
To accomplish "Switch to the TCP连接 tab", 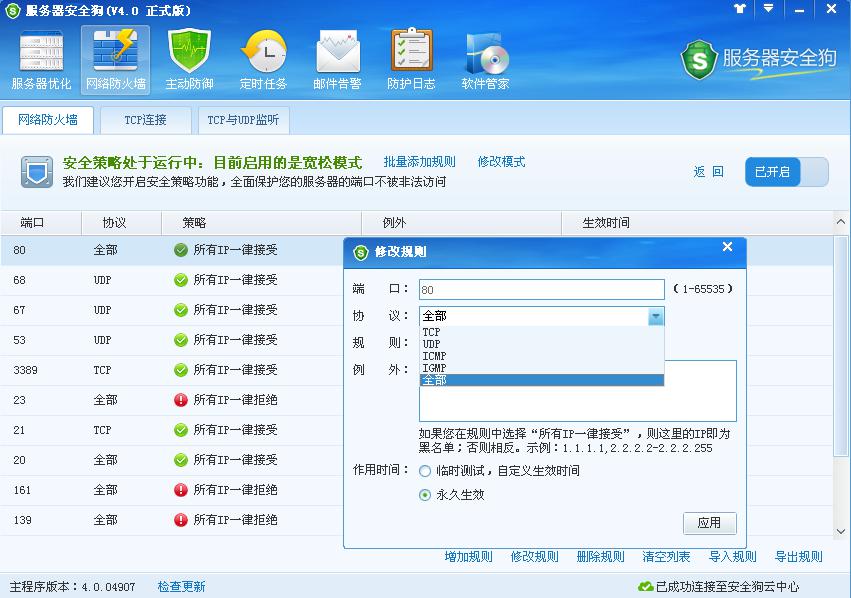I will coord(147,119).
